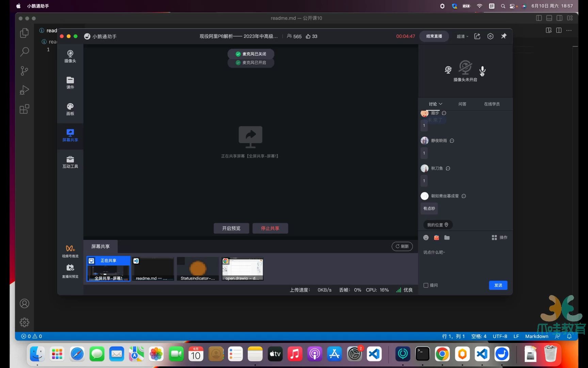Select the 屏幕共享 tab above thumbnails
This screenshot has height=368, width=588.
(x=100, y=246)
